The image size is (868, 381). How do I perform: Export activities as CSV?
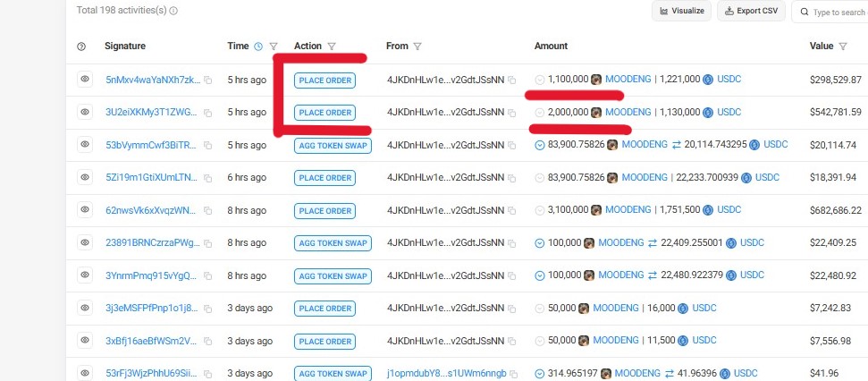[x=751, y=11]
